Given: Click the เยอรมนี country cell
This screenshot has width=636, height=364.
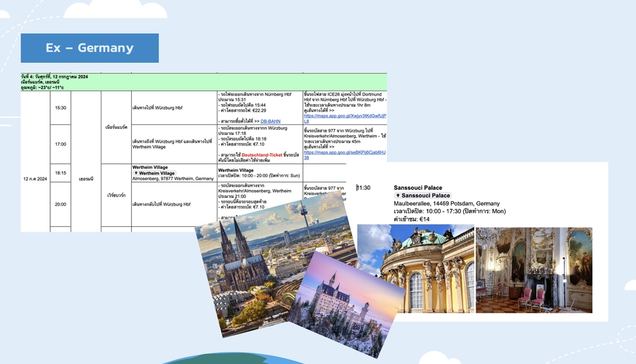Looking at the screenshot, I should click(x=86, y=179).
